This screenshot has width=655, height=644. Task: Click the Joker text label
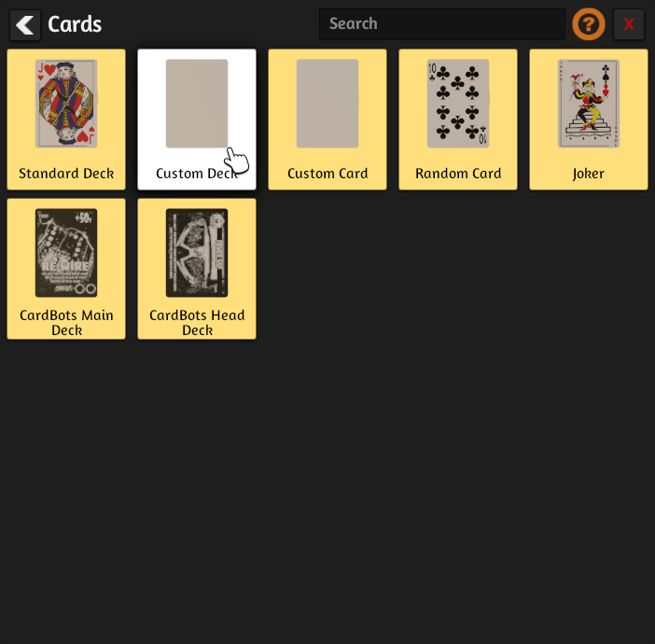point(589,174)
